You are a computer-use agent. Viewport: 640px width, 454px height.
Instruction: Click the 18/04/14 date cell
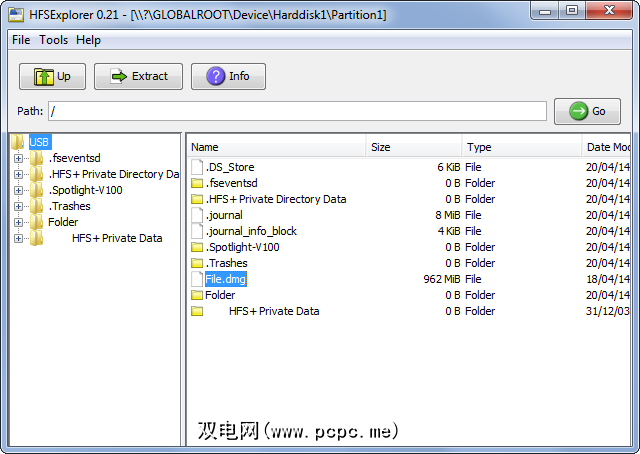pyautogui.click(x=608, y=279)
